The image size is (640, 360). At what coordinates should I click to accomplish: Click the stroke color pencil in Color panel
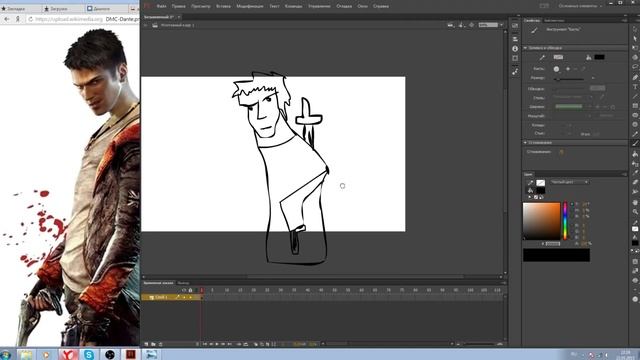530,182
